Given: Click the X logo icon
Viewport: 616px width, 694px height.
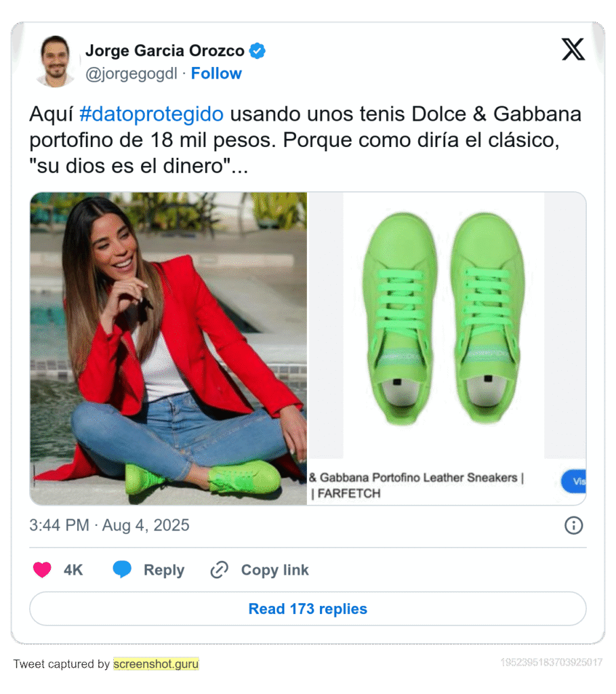Looking at the screenshot, I should 573,49.
